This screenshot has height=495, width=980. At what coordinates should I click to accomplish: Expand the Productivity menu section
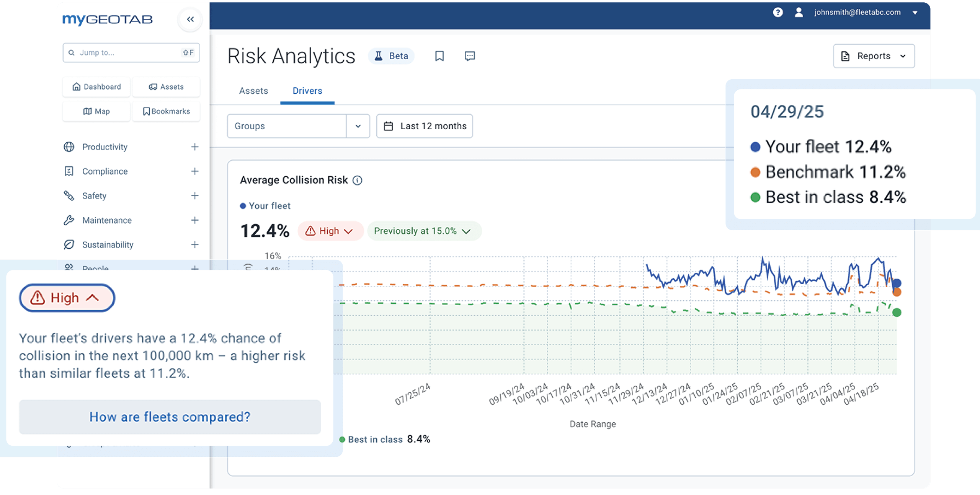click(194, 147)
